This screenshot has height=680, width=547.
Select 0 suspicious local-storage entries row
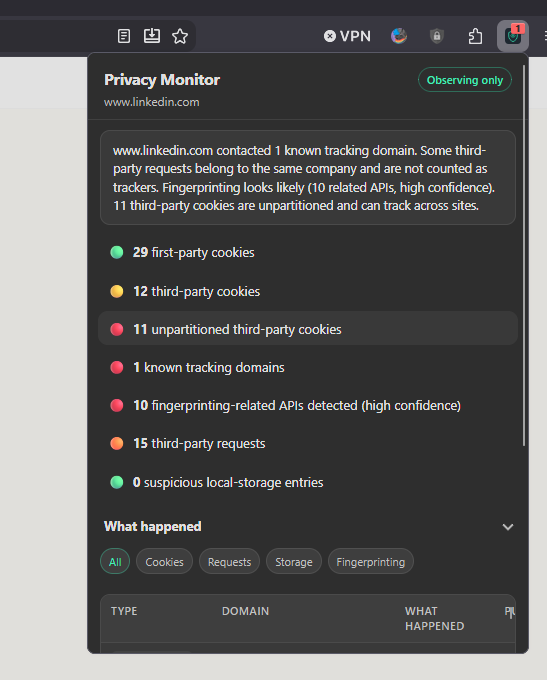pos(308,482)
